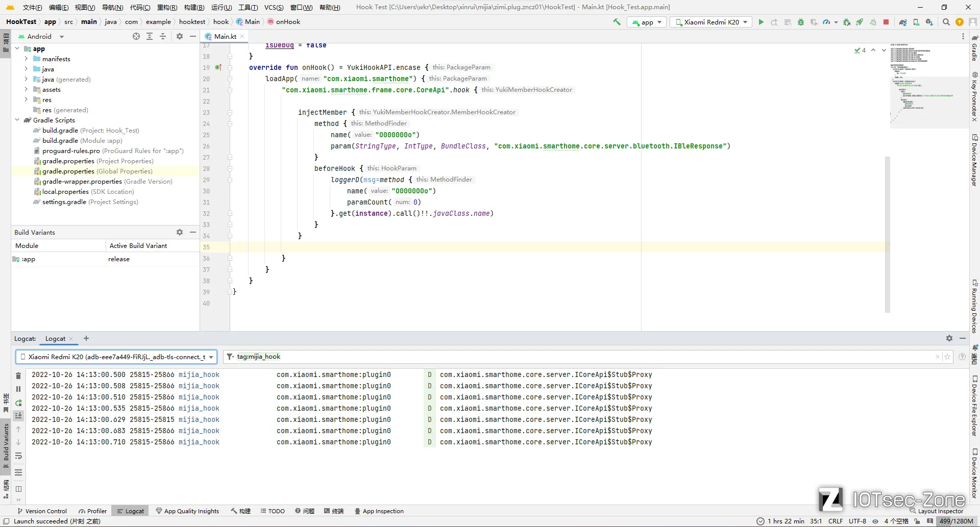Screen dimensions: 980x527
Task: Click the Version Control bottom button
Action: tap(42, 511)
